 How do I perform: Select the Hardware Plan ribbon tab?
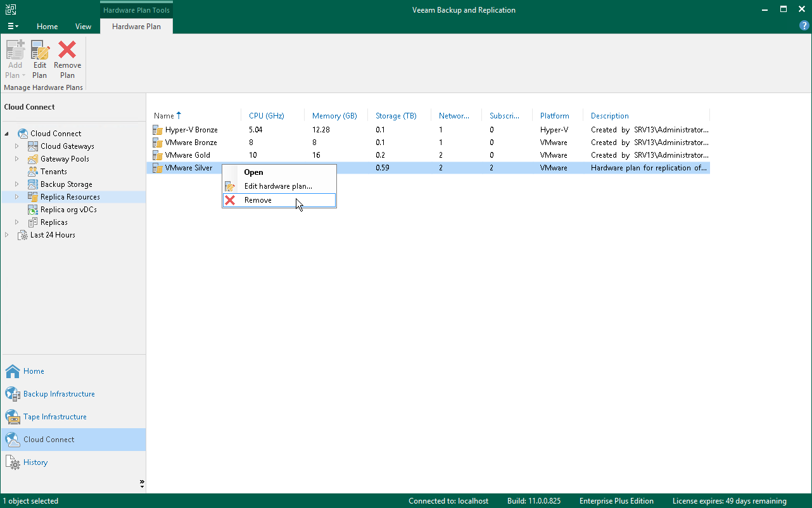tap(136, 27)
